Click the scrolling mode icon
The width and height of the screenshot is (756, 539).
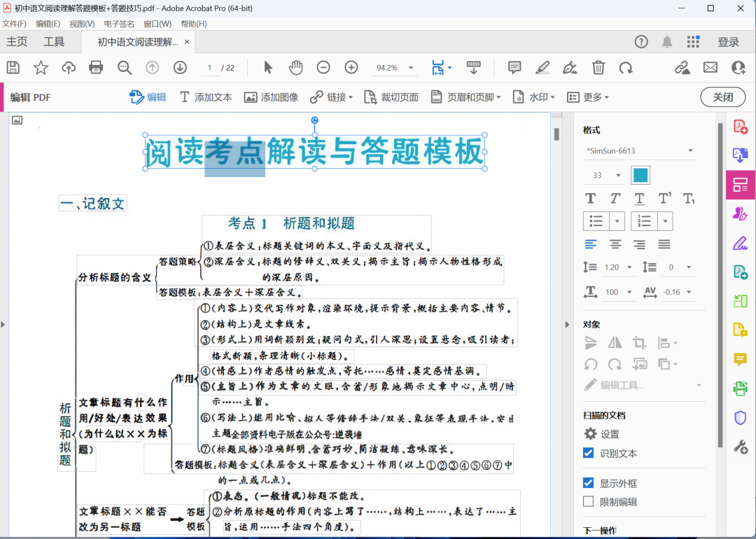point(474,67)
